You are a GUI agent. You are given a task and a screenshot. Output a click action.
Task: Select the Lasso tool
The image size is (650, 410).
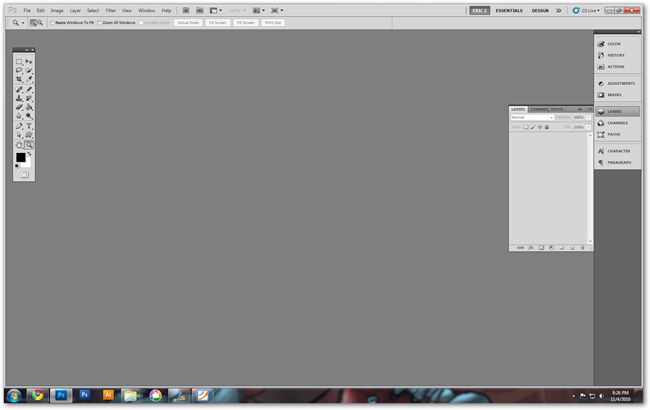click(x=19, y=70)
